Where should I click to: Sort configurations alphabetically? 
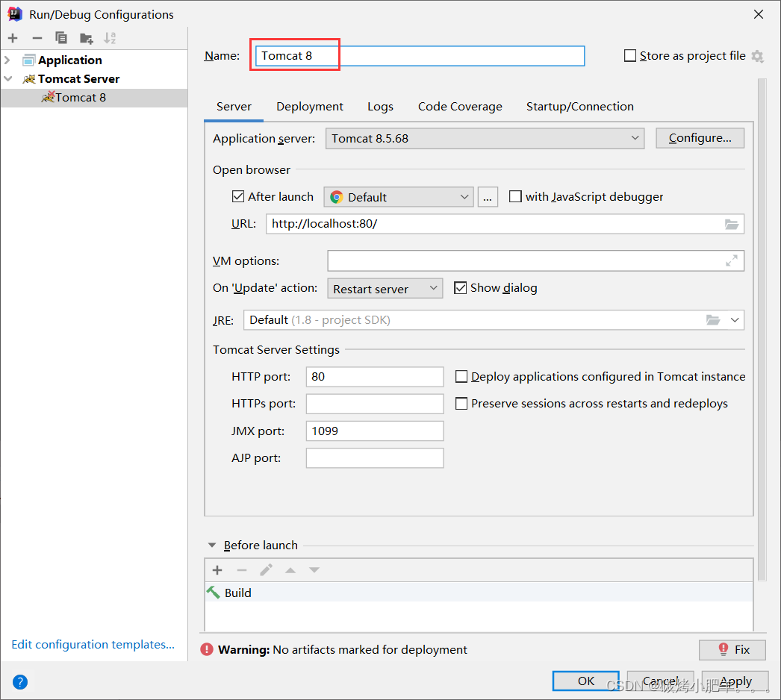(x=110, y=38)
